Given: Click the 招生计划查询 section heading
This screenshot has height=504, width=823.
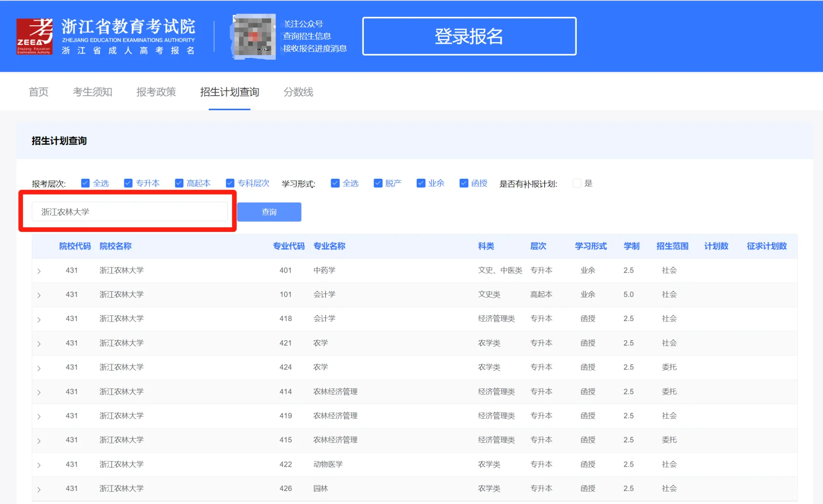Looking at the screenshot, I should [x=59, y=140].
